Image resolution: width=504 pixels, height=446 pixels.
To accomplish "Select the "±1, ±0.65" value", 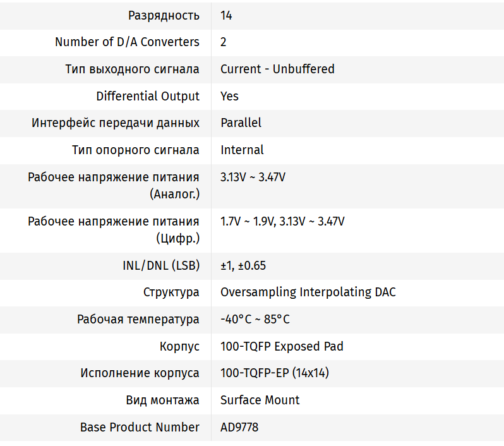I will click(x=243, y=265).
